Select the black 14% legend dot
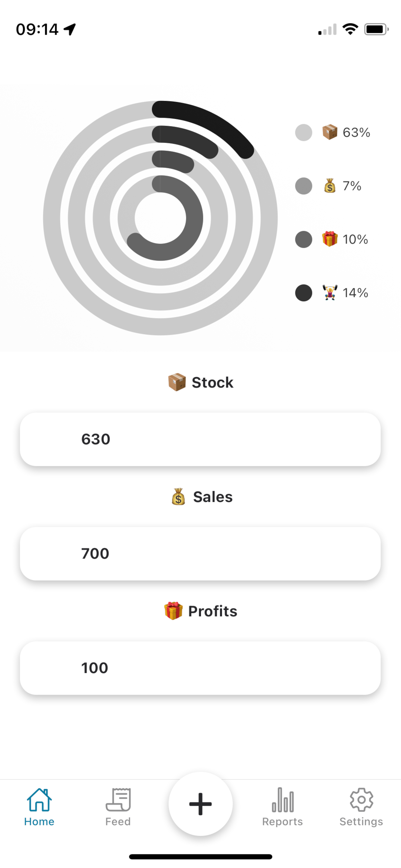This screenshot has width=401, height=868. [303, 293]
